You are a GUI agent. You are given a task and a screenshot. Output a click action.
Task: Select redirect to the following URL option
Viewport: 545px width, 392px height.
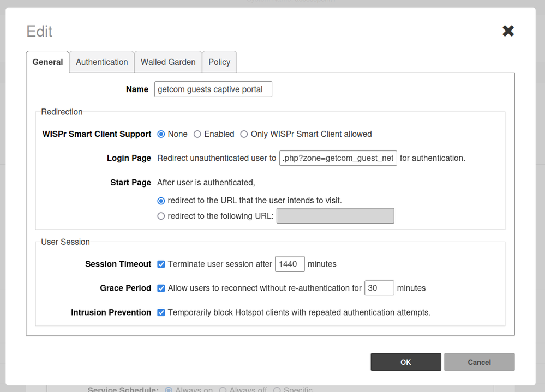[x=161, y=216]
